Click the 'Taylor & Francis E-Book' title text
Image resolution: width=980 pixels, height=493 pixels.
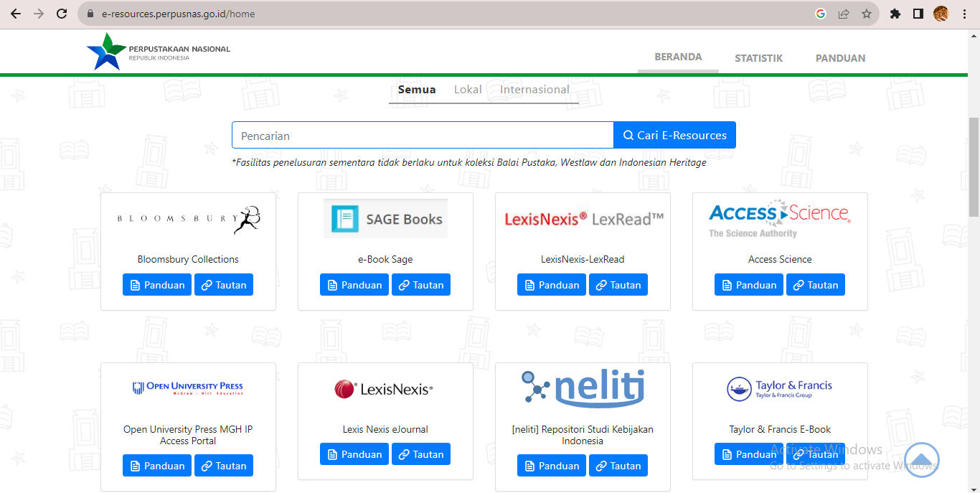(780, 429)
